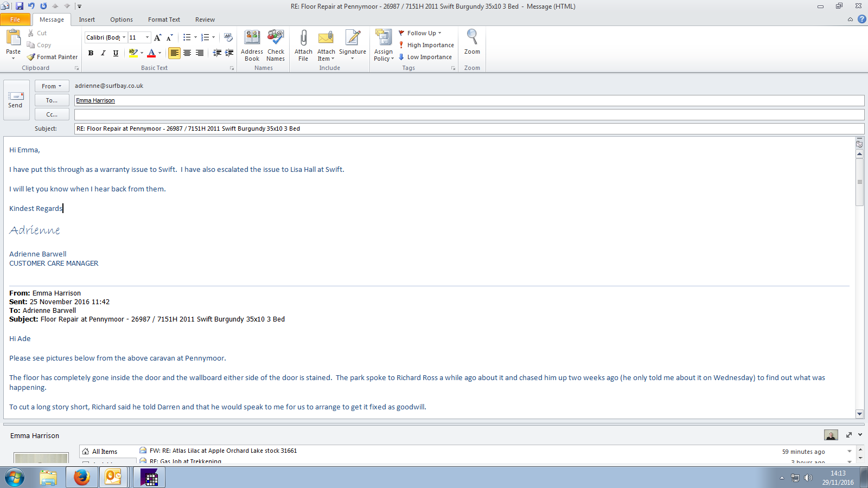The width and height of the screenshot is (868, 488).
Task: Undo the last action in the Quick Access Toolbar
Action: click(x=31, y=6)
